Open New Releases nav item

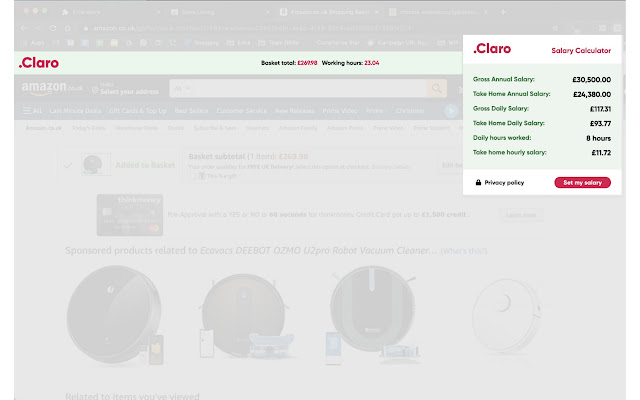click(294, 111)
